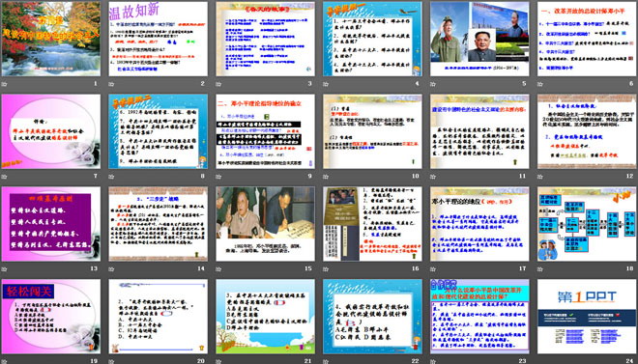Screen dimensions: 638x364
Task: Click animation star icon under slide 11
Action: click(433, 177)
